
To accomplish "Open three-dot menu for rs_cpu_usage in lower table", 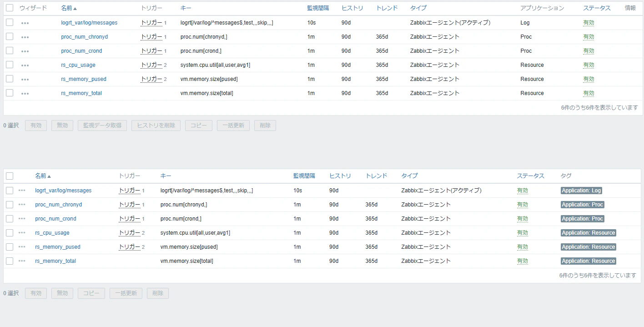I will [22, 233].
